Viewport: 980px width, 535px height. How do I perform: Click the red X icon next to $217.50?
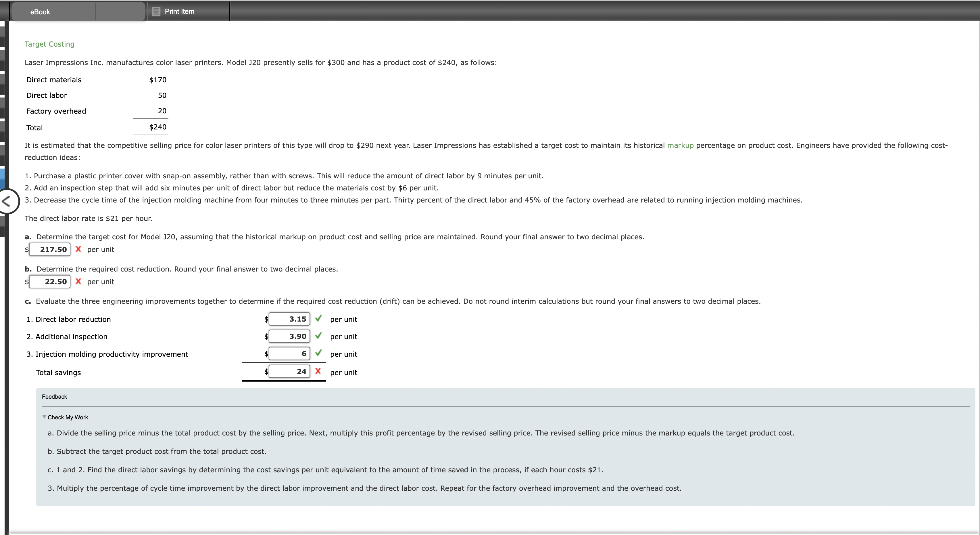tap(78, 249)
